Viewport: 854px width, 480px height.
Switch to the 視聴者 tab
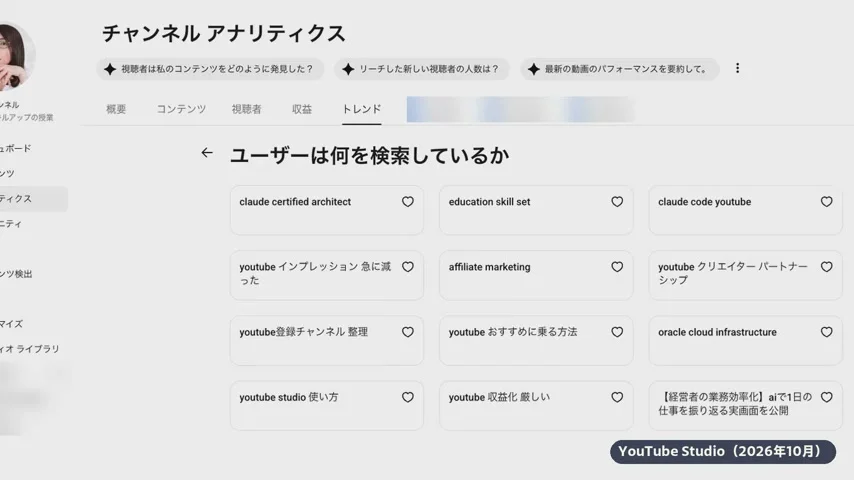click(246, 109)
